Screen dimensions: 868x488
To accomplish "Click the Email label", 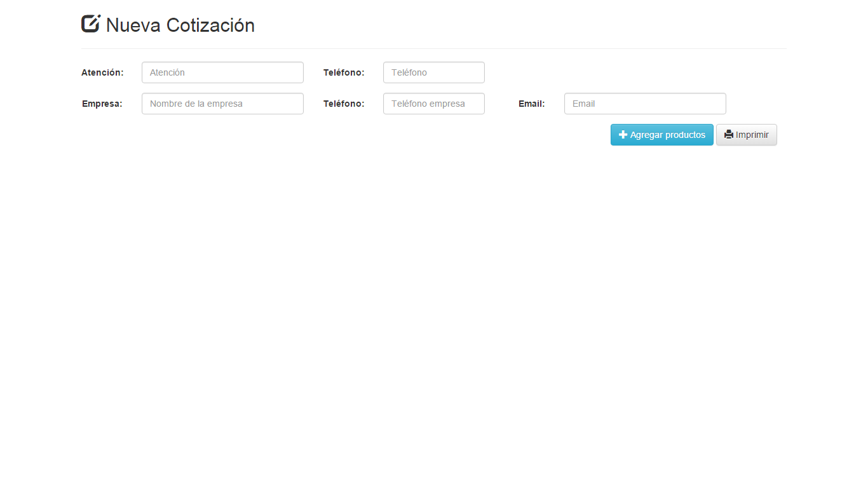I will pyautogui.click(x=532, y=104).
